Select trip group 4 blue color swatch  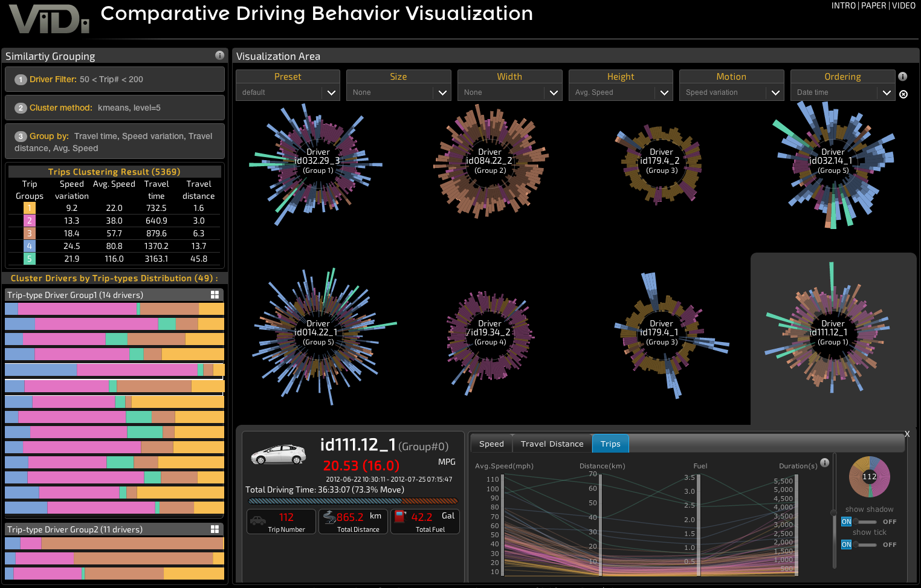30,246
